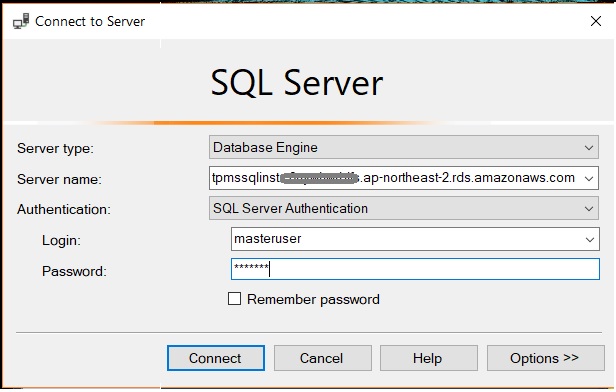Open the Server type dropdown
The width and height of the screenshot is (616, 392).
tap(404, 147)
